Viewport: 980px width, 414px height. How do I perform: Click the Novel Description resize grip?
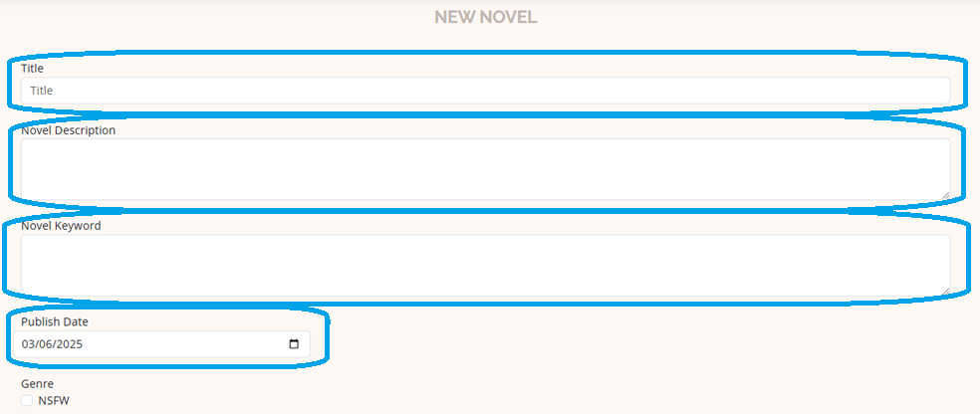[x=945, y=195]
